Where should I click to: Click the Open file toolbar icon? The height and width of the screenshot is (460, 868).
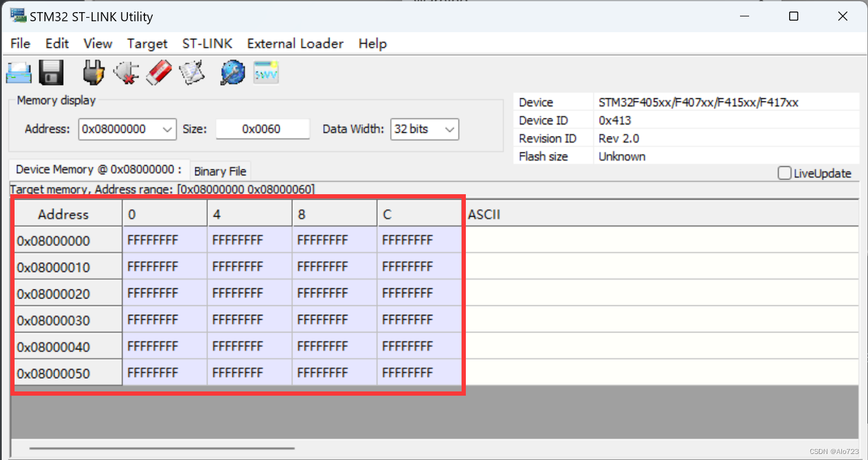pos(19,73)
